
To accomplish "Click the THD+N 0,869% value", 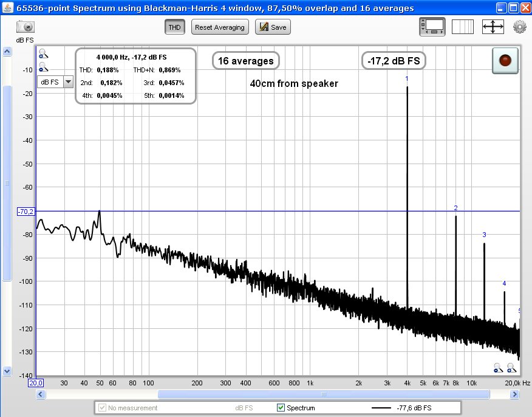I will (x=169, y=70).
